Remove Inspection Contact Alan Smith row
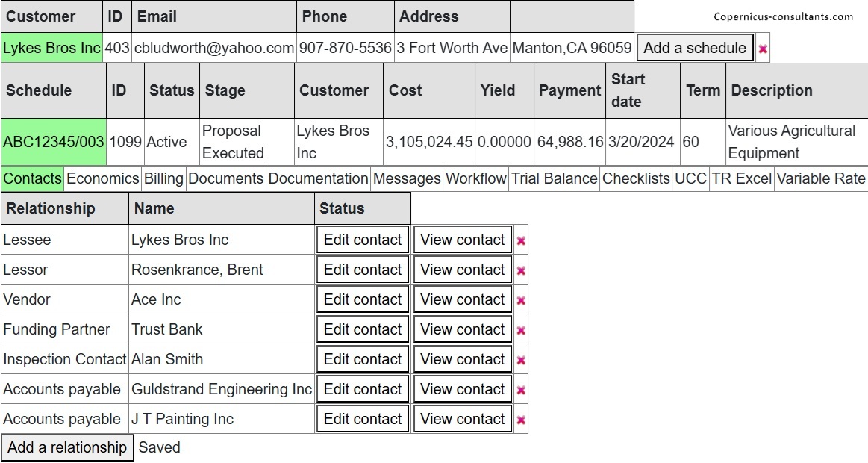Screen dimensions: 868x463 tap(521, 360)
